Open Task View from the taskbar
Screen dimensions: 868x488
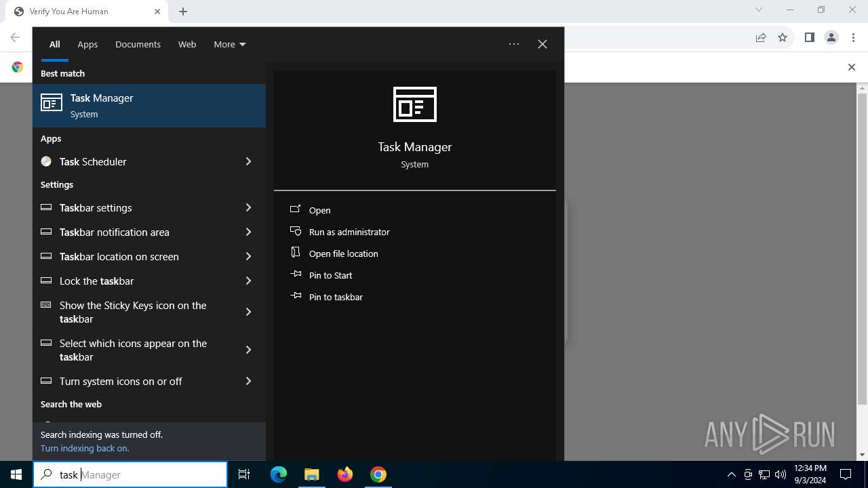(244, 474)
